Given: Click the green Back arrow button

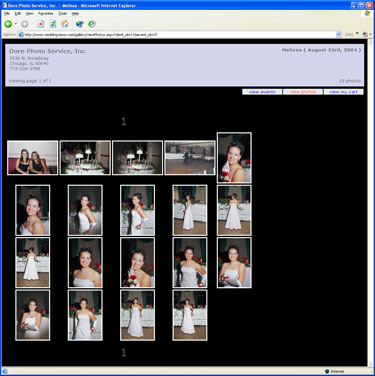Looking at the screenshot, I should coord(8,24).
